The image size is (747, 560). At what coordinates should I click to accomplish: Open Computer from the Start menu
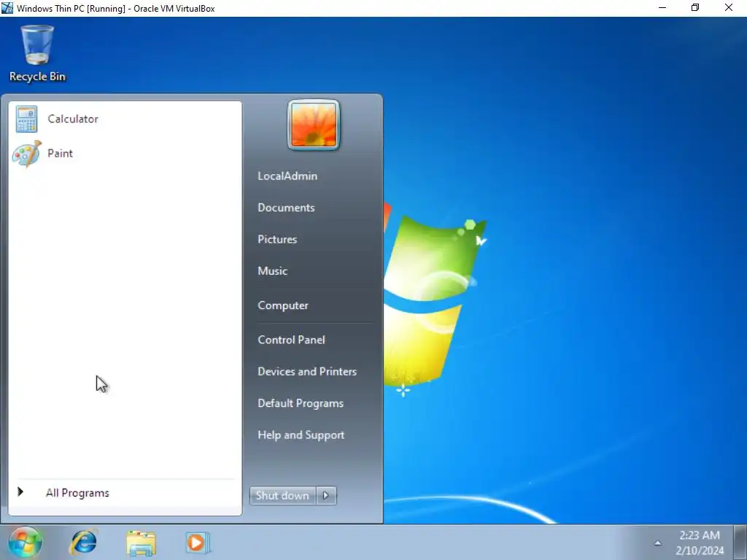coord(283,306)
